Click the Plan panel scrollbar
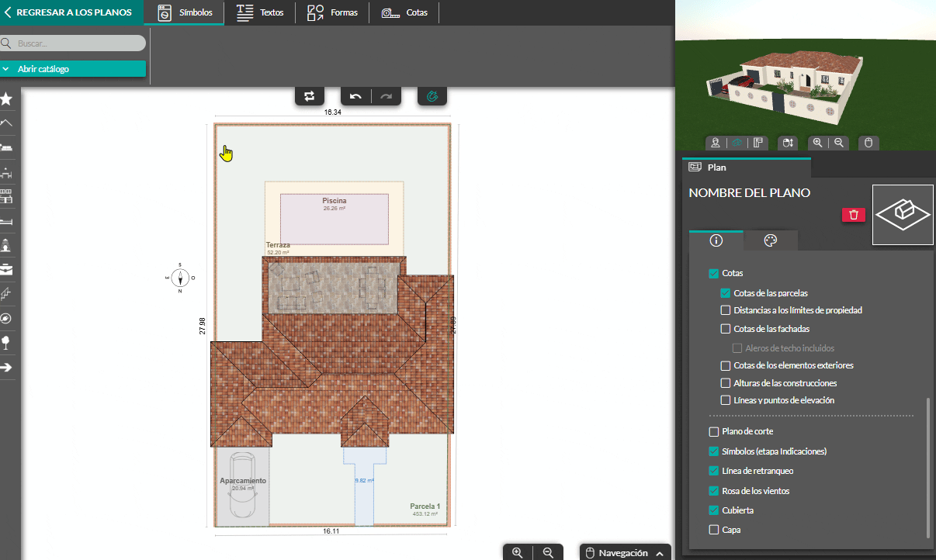The height and width of the screenshot is (560, 936). (927, 468)
